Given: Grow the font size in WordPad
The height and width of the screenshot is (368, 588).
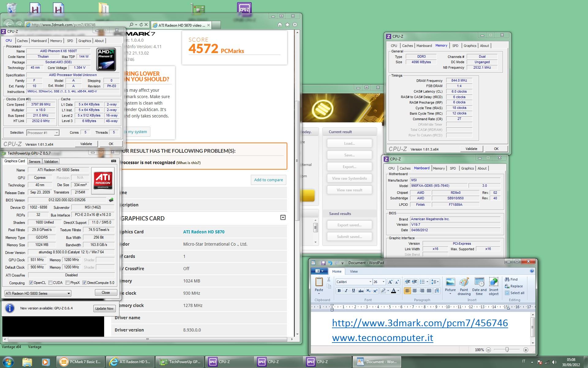Looking at the screenshot, I should [x=390, y=282].
